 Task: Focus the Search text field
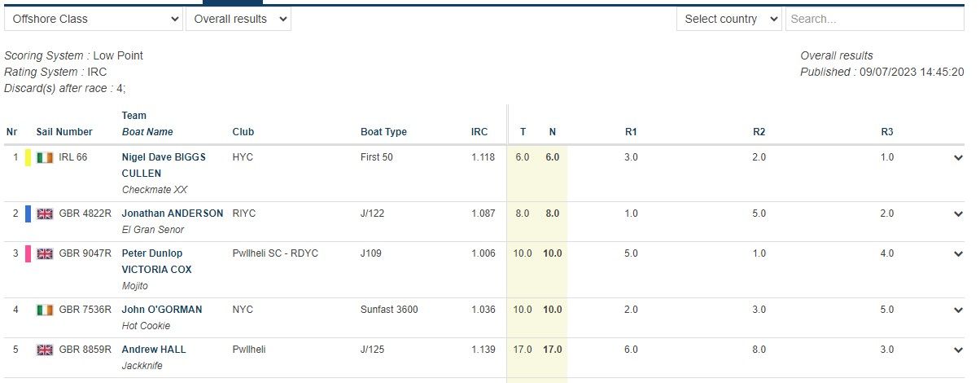(874, 19)
